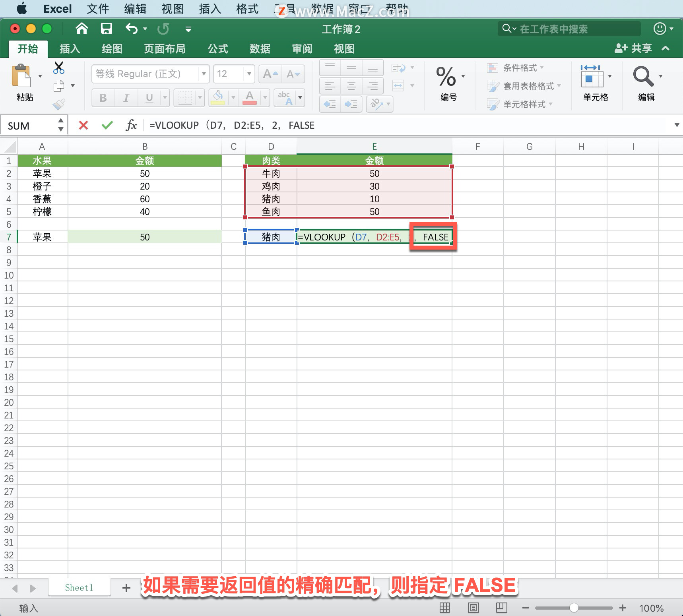Toggle Italic formatting

pos(126,98)
